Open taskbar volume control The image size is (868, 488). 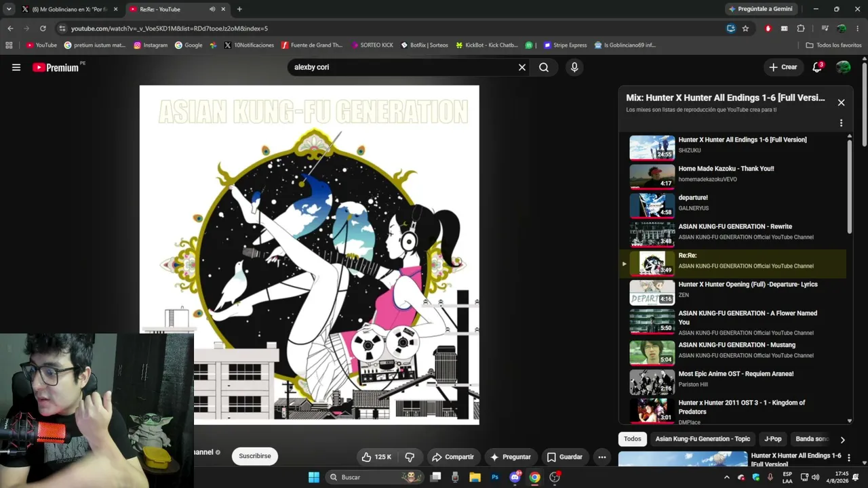tap(815, 477)
